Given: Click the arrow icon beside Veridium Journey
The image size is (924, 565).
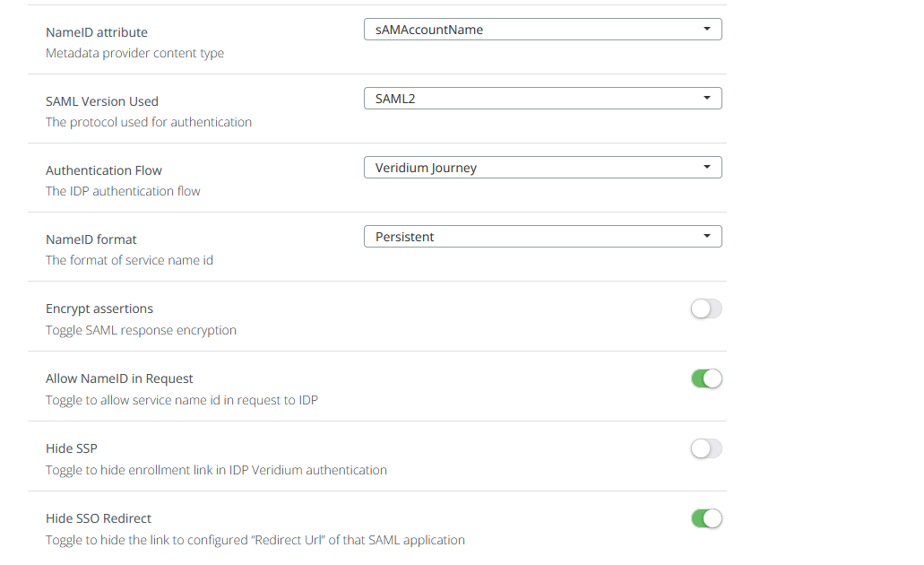Looking at the screenshot, I should (x=706, y=168).
